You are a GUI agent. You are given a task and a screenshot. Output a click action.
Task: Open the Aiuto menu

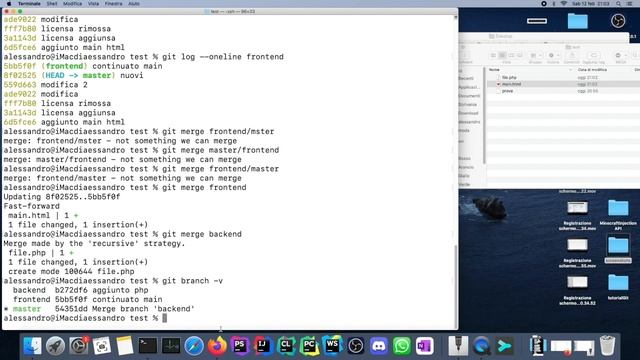point(134,4)
